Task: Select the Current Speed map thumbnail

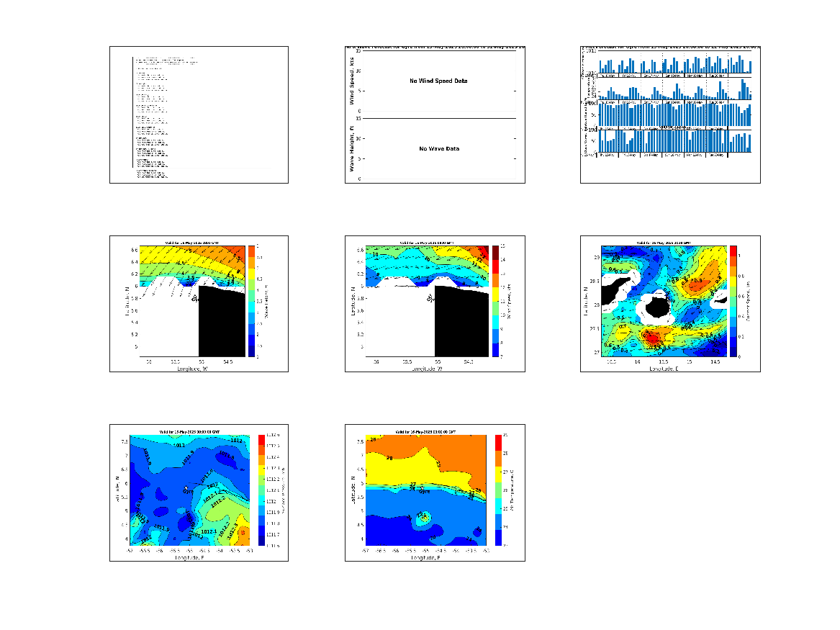Action: click(670, 304)
